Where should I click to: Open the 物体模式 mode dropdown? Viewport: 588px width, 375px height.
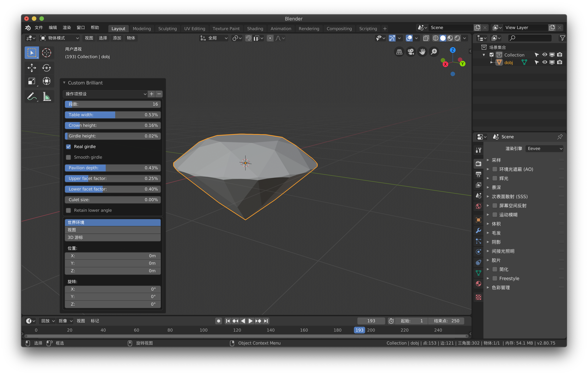point(59,38)
